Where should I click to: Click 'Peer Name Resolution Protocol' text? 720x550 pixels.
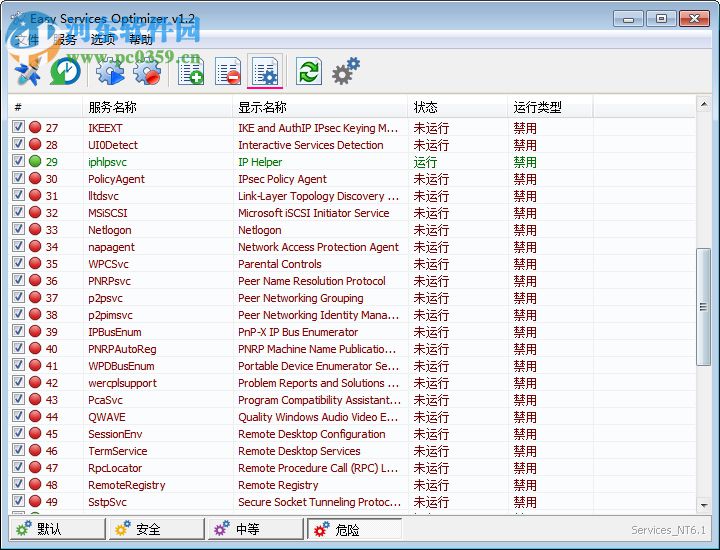[312, 281]
